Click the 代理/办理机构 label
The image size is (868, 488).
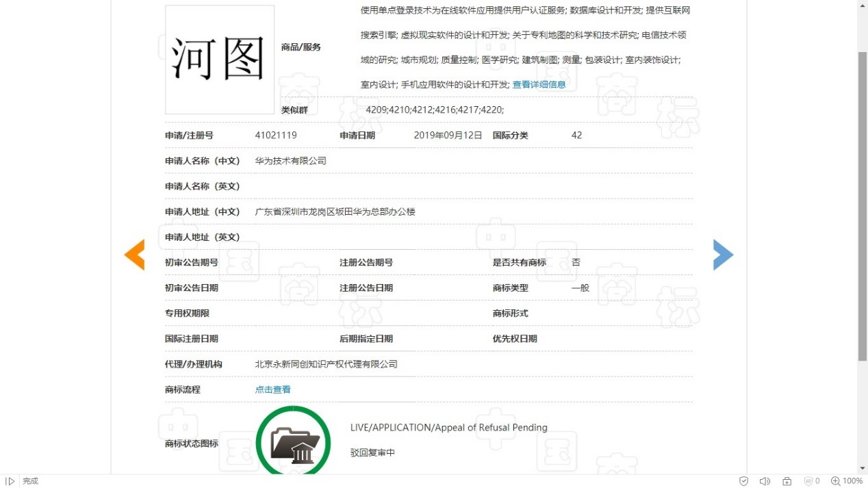tap(194, 364)
